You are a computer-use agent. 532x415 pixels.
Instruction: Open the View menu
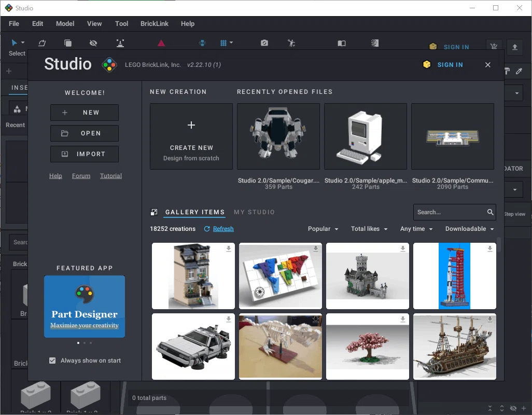click(94, 24)
